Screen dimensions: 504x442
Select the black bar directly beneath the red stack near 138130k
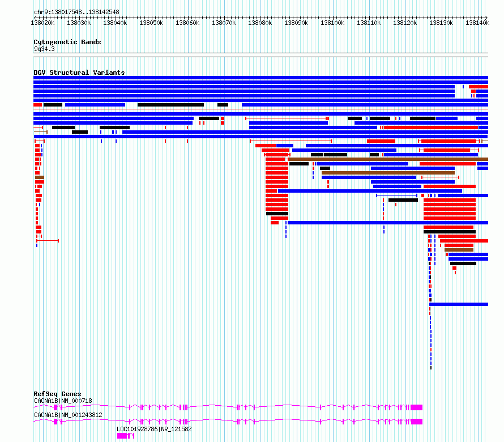(x=450, y=232)
